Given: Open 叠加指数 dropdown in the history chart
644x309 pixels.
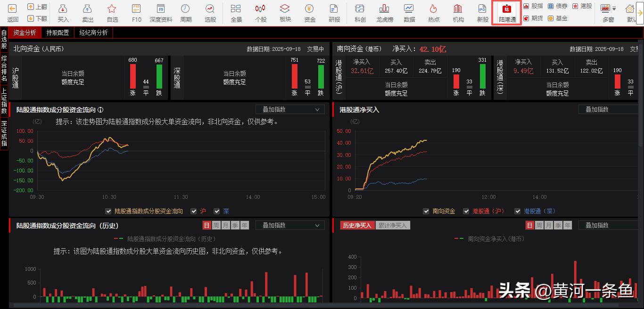Looking at the screenshot, I should coord(289,225).
